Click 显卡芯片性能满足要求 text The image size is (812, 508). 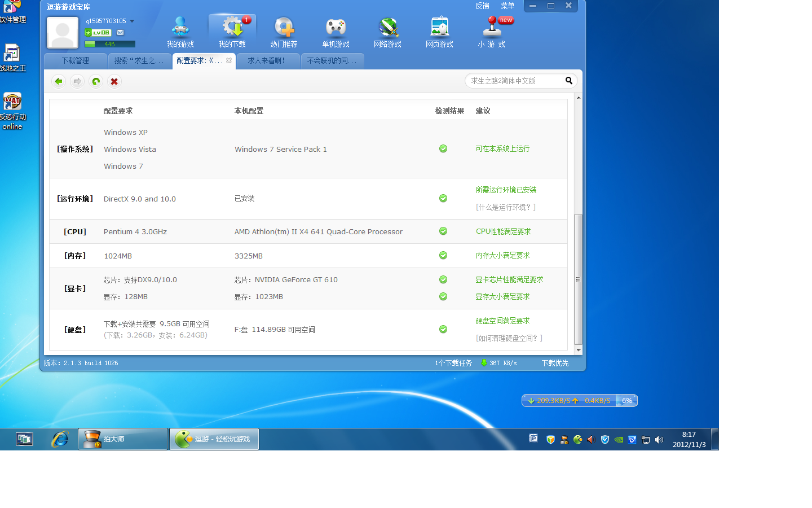[x=509, y=280]
